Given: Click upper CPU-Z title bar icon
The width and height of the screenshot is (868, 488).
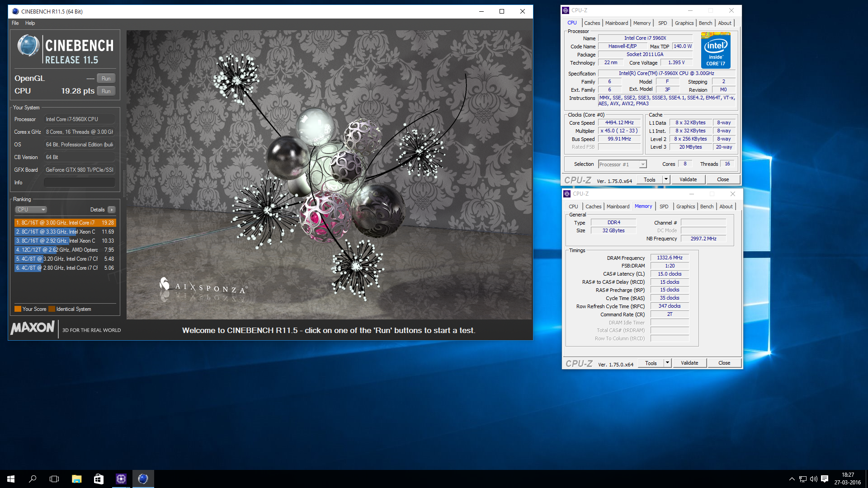Looking at the screenshot, I should click(x=566, y=10).
